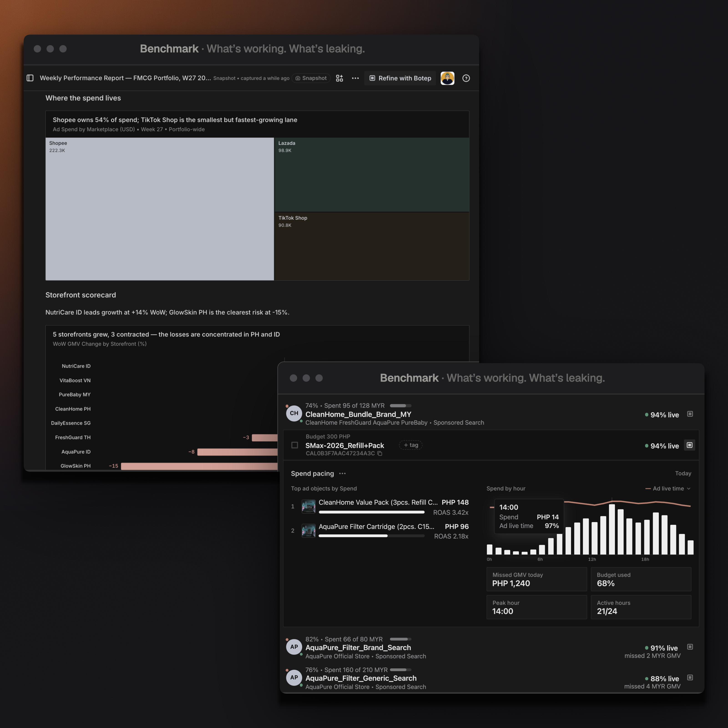The width and height of the screenshot is (728, 728).
Task: Click the 82% budget progress bar for AquaPure_Filter_Brand_Search
Action: 401,639
